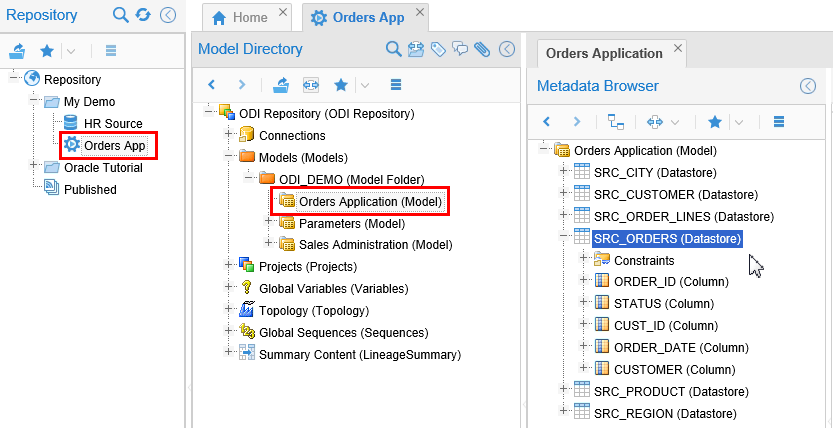The height and width of the screenshot is (428, 833).
Task: Go forward in the Model Directory toolbar
Action: (x=242, y=84)
